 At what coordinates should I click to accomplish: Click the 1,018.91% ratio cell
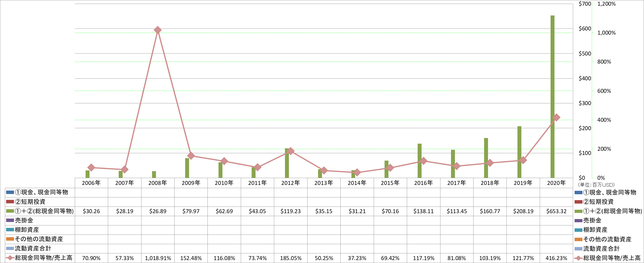158,258
